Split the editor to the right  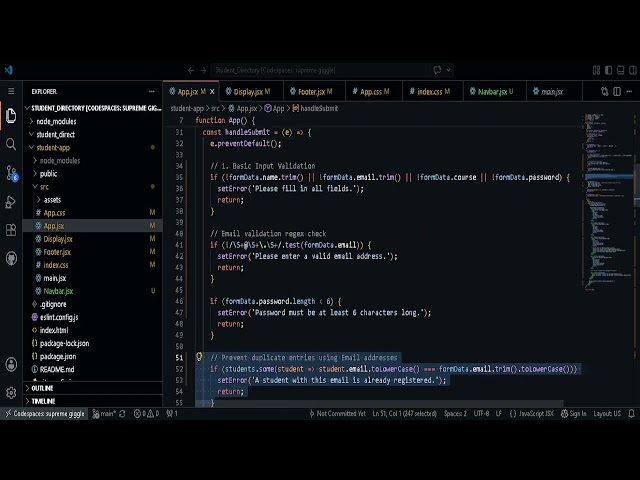617,91
